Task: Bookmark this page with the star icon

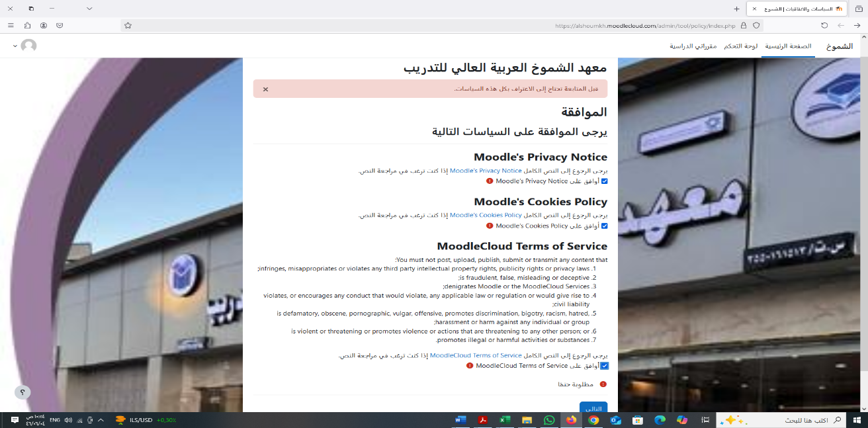Action: tap(128, 25)
